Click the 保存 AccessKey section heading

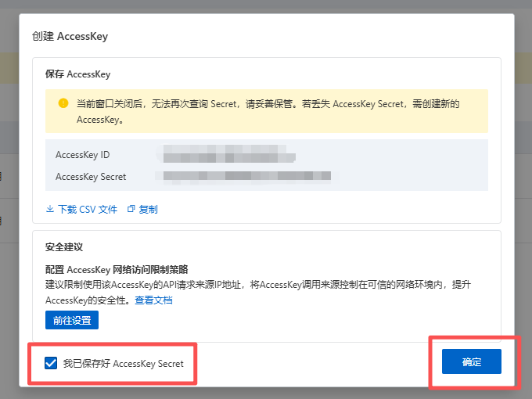77,75
